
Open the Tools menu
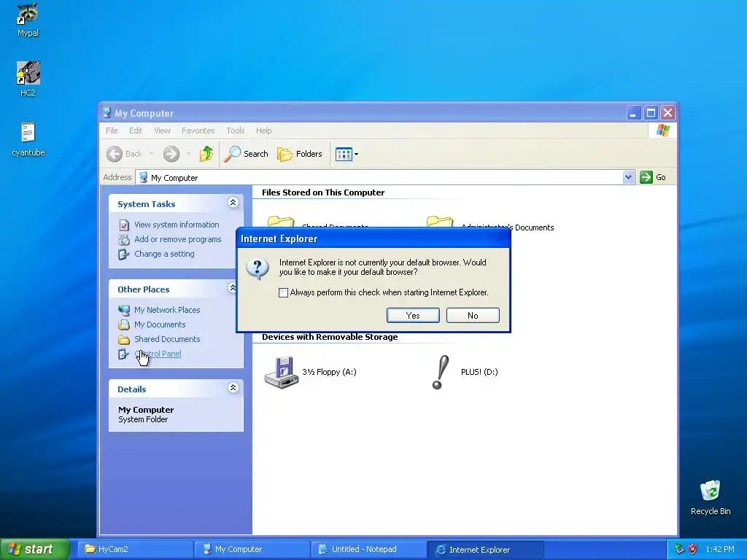point(236,131)
